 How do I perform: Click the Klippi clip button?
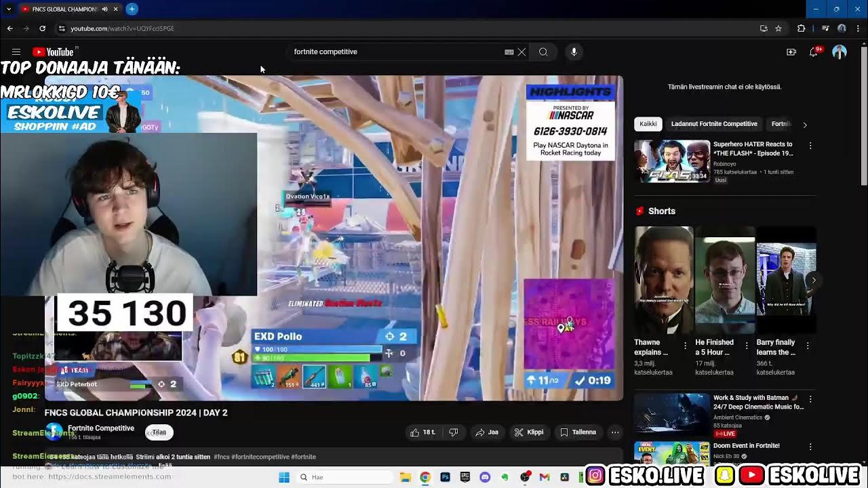point(529,432)
